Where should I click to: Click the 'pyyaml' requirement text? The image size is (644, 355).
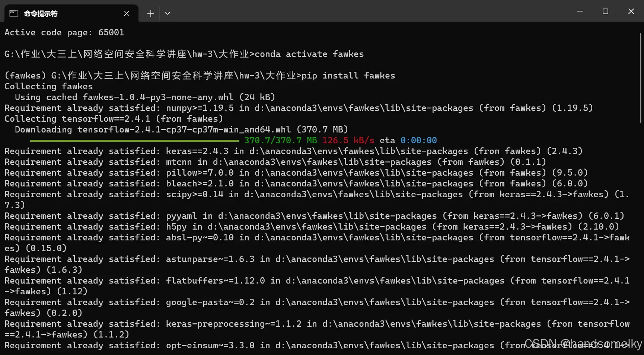[182, 216]
